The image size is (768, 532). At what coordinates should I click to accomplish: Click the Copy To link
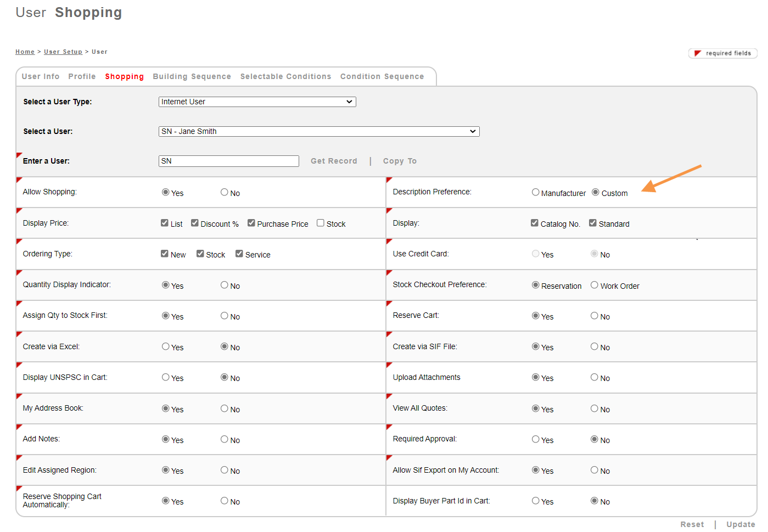pyautogui.click(x=400, y=161)
